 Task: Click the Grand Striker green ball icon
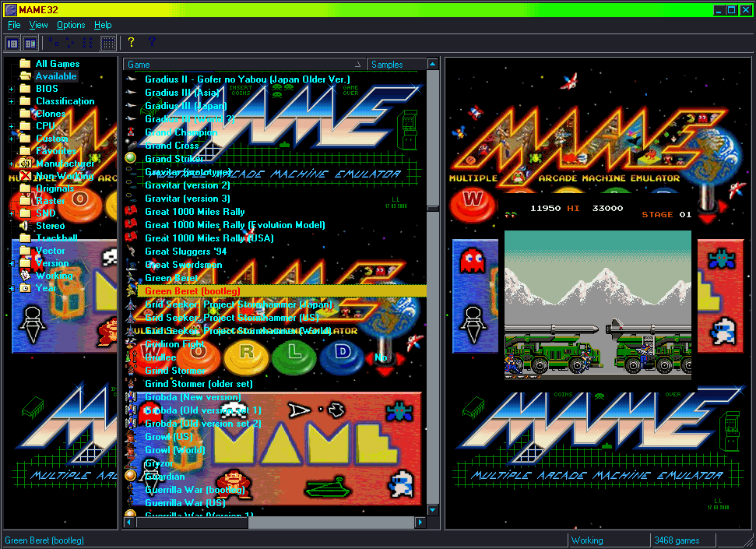[x=131, y=158]
